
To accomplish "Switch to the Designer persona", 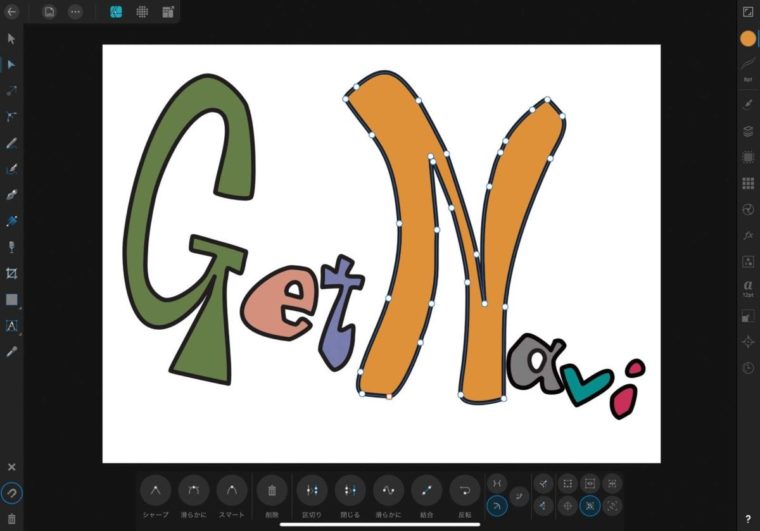I will pyautogui.click(x=116, y=12).
